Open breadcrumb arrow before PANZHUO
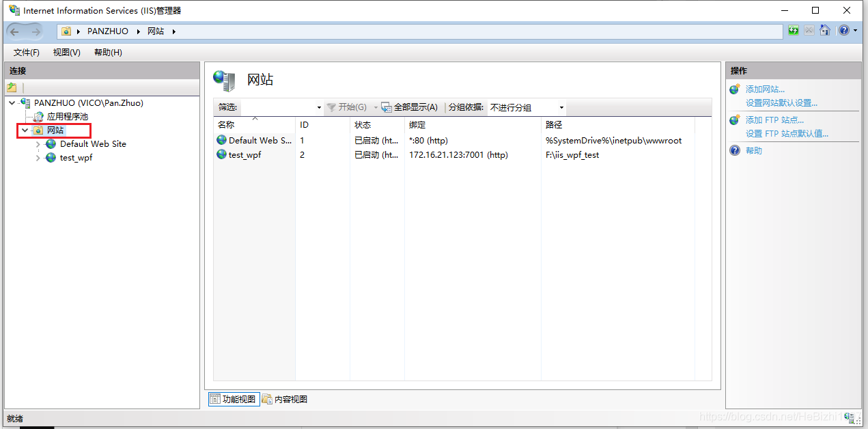 (x=79, y=31)
